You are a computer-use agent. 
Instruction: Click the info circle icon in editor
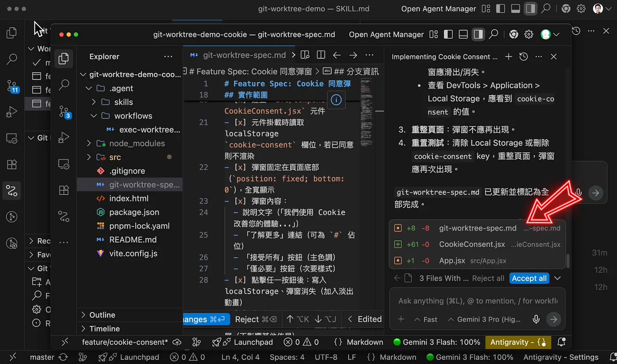click(x=336, y=100)
